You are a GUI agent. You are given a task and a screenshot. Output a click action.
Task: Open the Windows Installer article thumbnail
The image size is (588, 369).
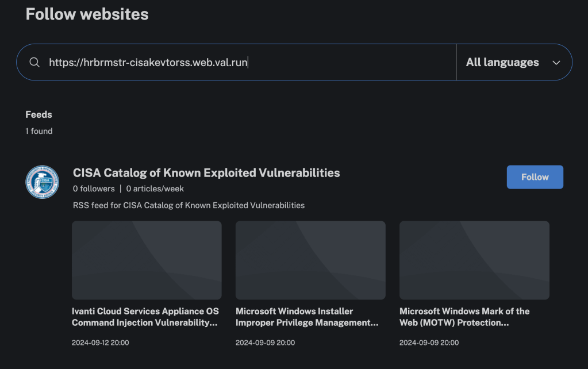(x=310, y=260)
